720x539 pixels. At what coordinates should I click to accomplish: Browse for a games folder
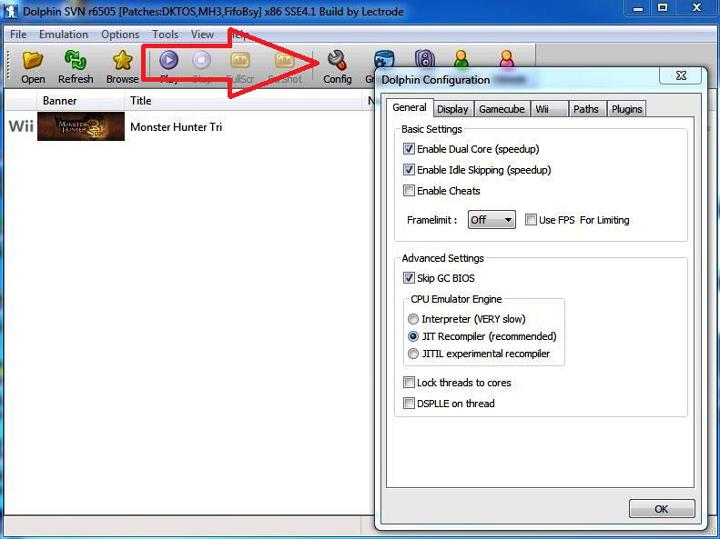point(122,67)
